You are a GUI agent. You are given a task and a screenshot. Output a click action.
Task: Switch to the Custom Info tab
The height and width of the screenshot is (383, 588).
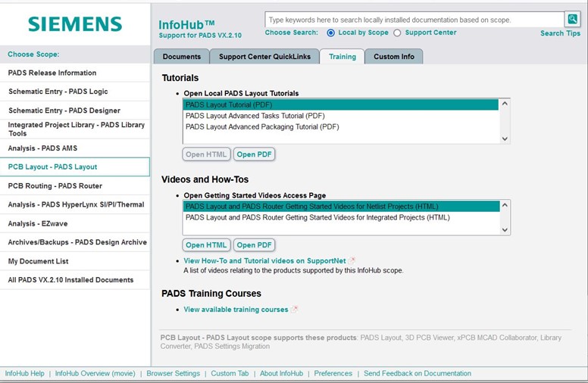[x=394, y=57]
